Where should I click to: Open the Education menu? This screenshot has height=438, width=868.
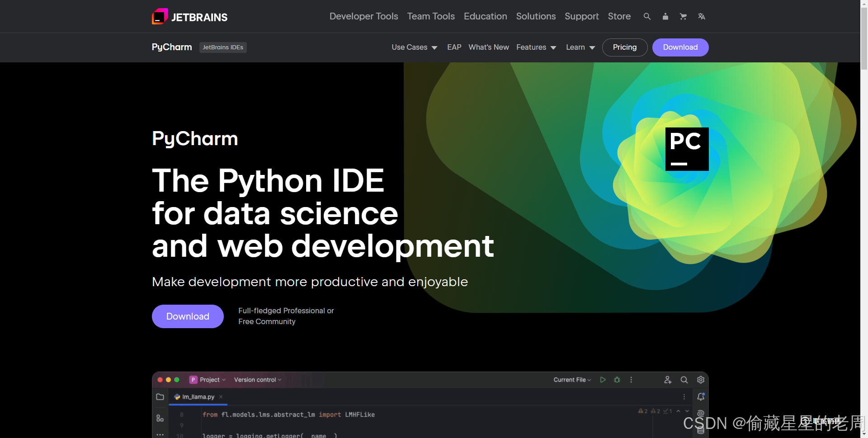485,16
